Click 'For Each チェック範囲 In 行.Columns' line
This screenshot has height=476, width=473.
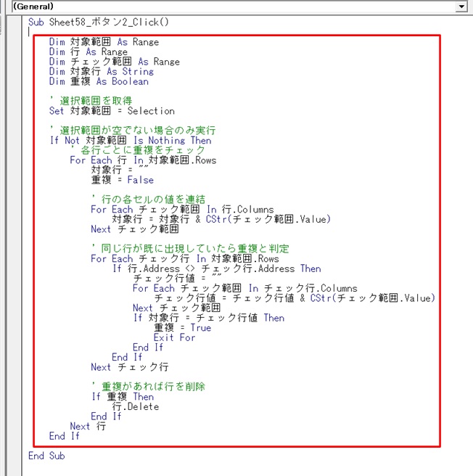(x=182, y=210)
